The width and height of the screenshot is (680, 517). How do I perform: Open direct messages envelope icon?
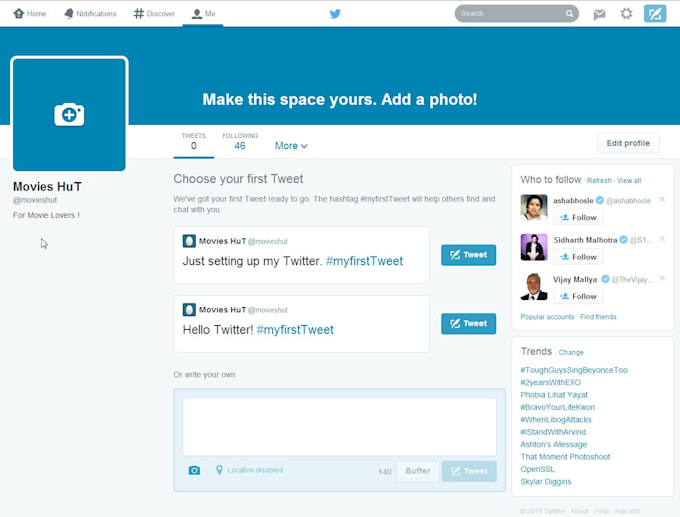pyautogui.click(x=599, y=14)
